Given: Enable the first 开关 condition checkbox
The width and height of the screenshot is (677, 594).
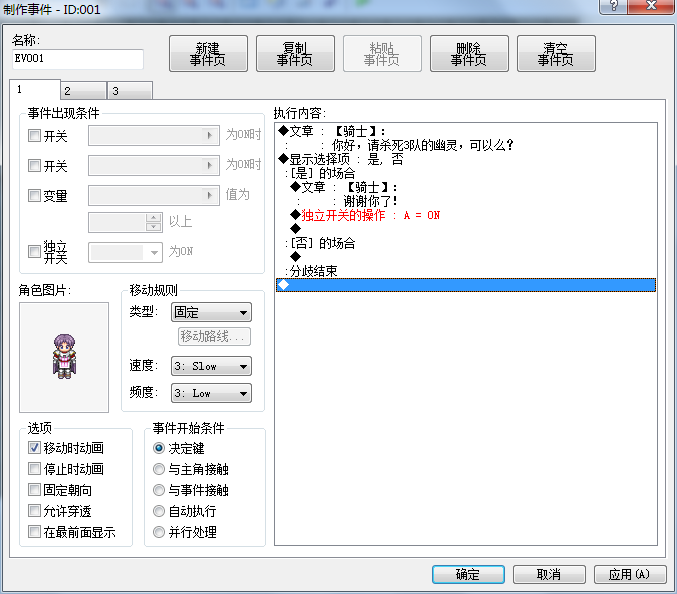Looking at the screenshot, I should (x=34, y=136).
